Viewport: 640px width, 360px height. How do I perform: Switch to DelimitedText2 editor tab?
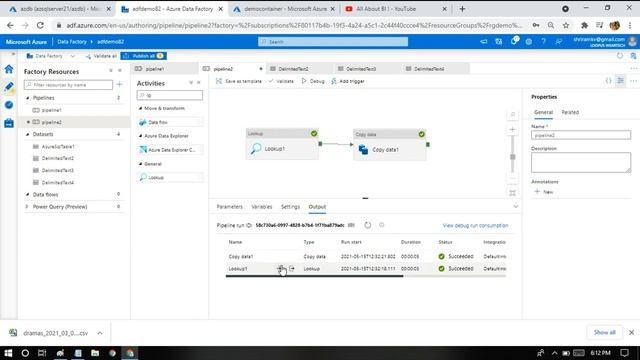299,69
